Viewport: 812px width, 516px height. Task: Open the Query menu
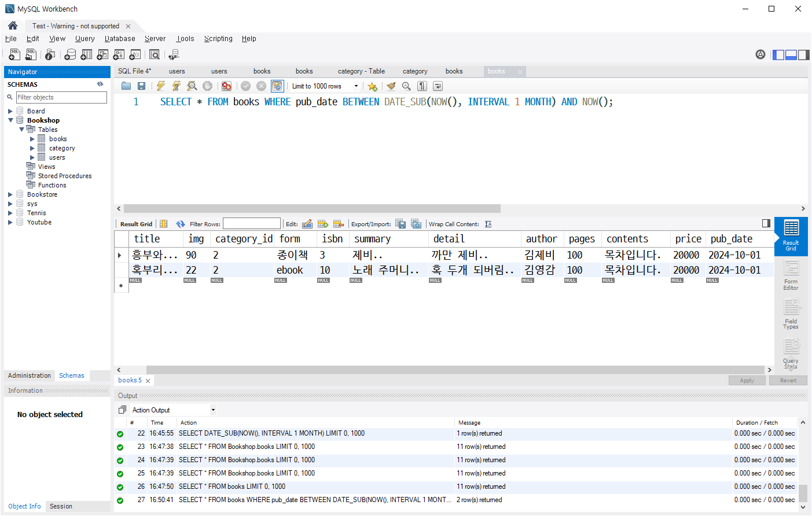(x=84, y=39)
